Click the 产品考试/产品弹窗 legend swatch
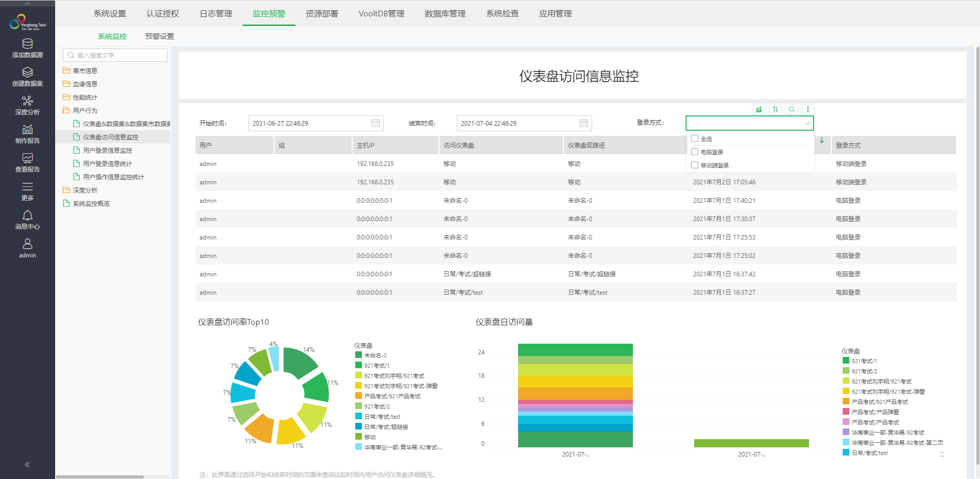The width and height of the screenshot is (980, 479). click(846, 412)
